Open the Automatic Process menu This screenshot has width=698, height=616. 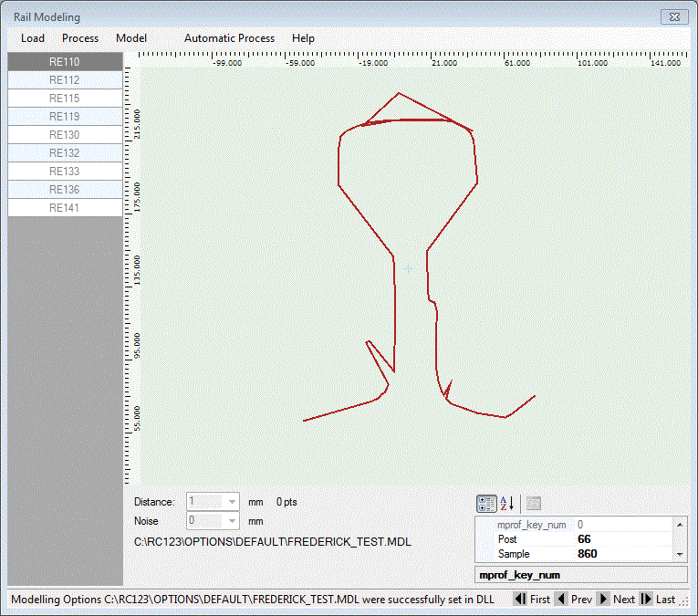[229, 38]
